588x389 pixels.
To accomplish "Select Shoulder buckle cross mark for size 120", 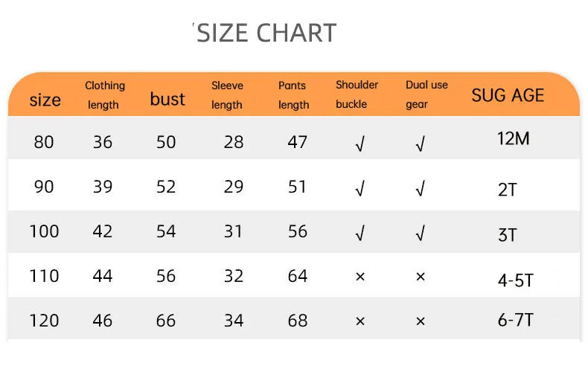I will tap(360, 321).
